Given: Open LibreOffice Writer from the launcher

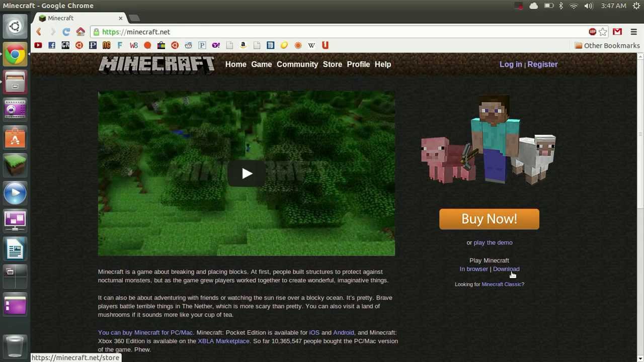Looking at the screenshot, I should click(x=15, y=248).
